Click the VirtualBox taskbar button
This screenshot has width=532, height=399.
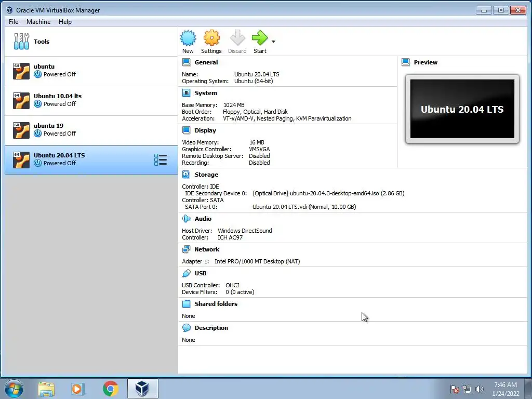142,389
